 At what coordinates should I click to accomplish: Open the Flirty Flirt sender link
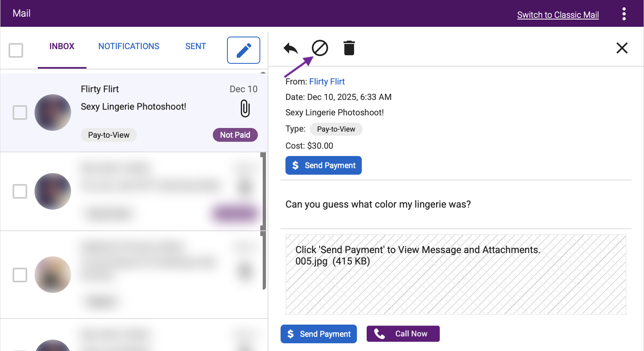(x=327, y=82)
